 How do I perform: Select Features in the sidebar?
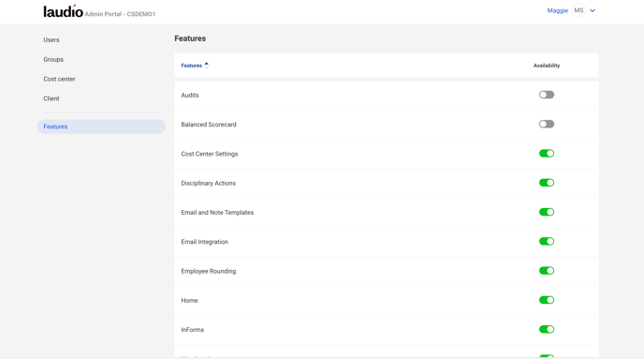101,127
